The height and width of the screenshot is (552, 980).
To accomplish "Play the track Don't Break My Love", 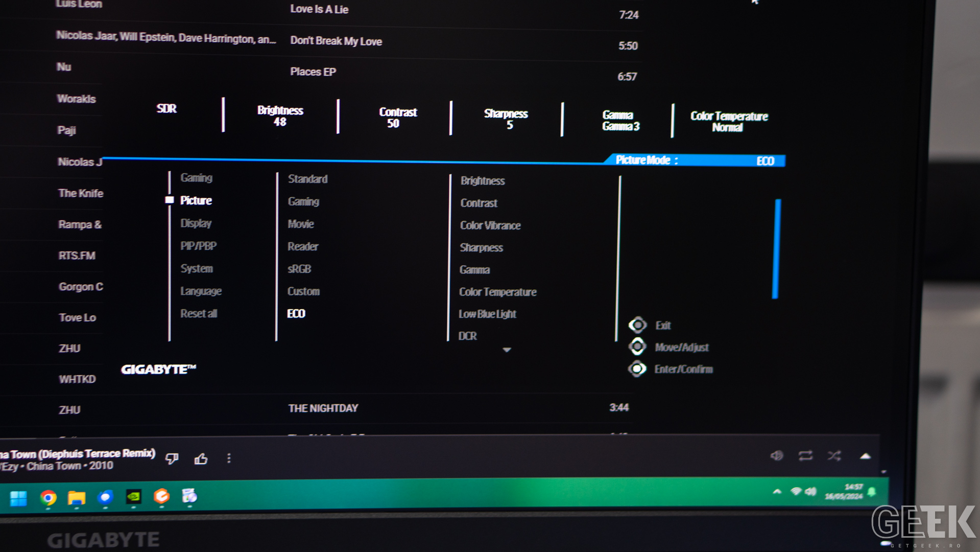I will tap(336, 41).
